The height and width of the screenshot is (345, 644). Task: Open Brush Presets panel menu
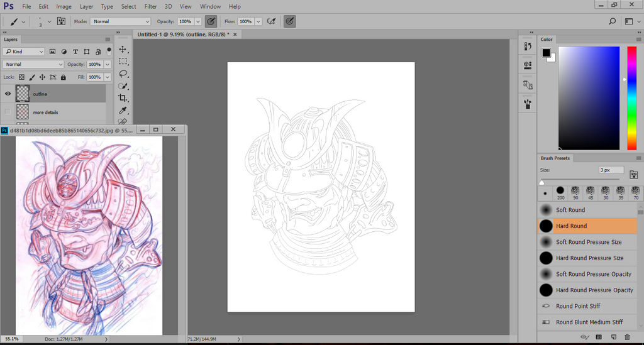(639, 158)
